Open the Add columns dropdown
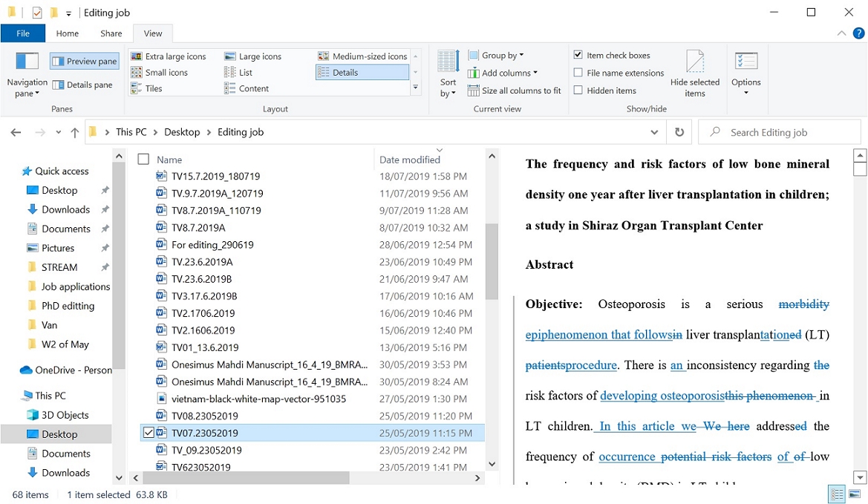 click(x=503, y=73)
